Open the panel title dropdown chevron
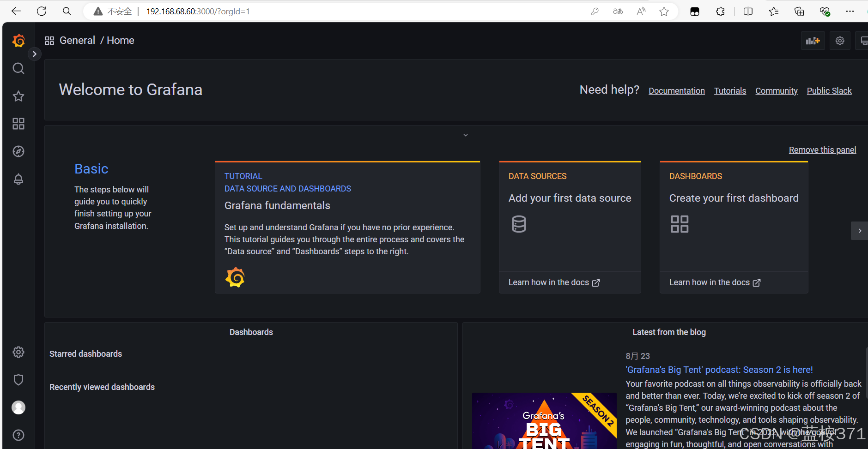 click(466, 135)
